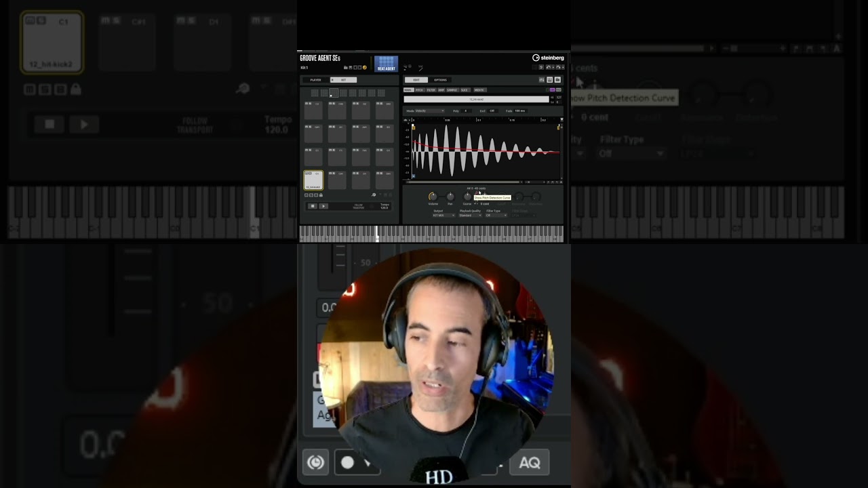868x488 pixels.
Task: Select the C2 pad in the top row
Action: coord(313,110)
